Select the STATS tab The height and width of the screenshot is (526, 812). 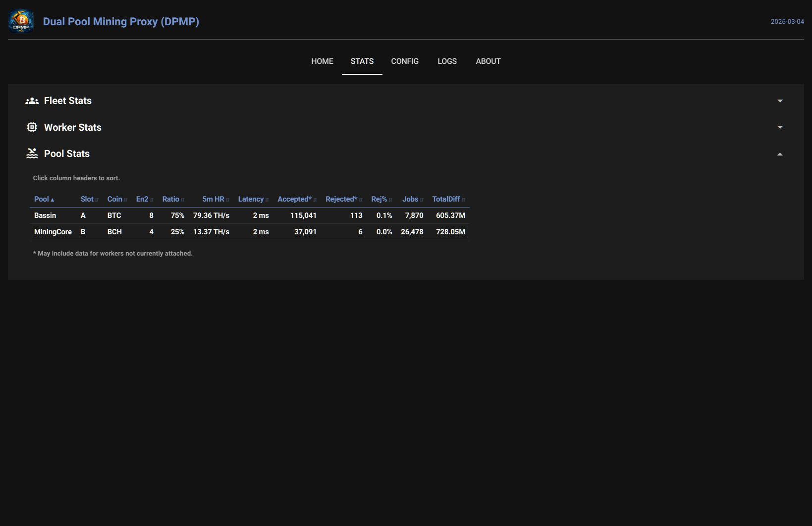coord(362,61)
